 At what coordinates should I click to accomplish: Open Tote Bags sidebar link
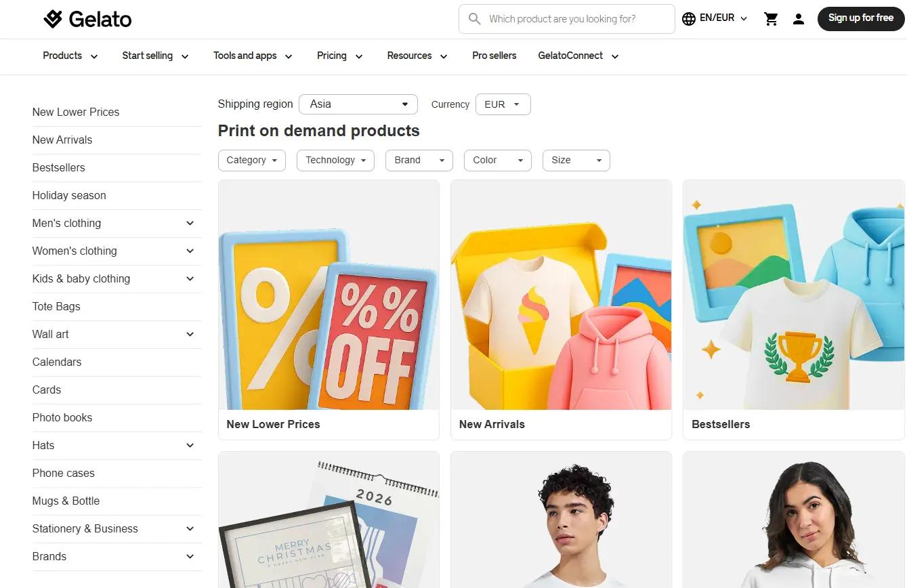56,306
